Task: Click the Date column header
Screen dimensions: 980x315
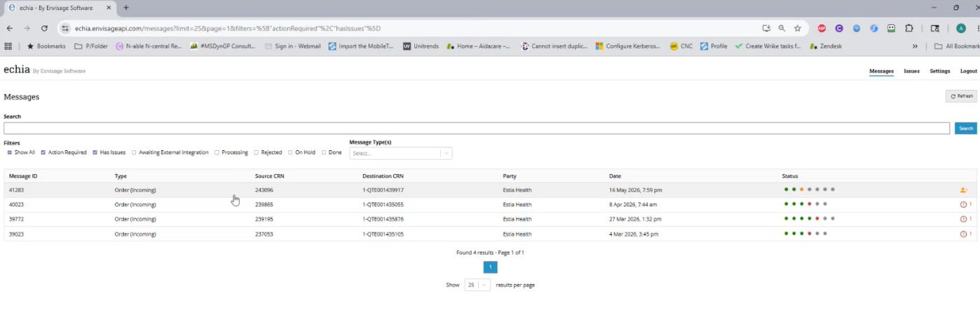Action: pyautogui.click(x=615, y=176)
